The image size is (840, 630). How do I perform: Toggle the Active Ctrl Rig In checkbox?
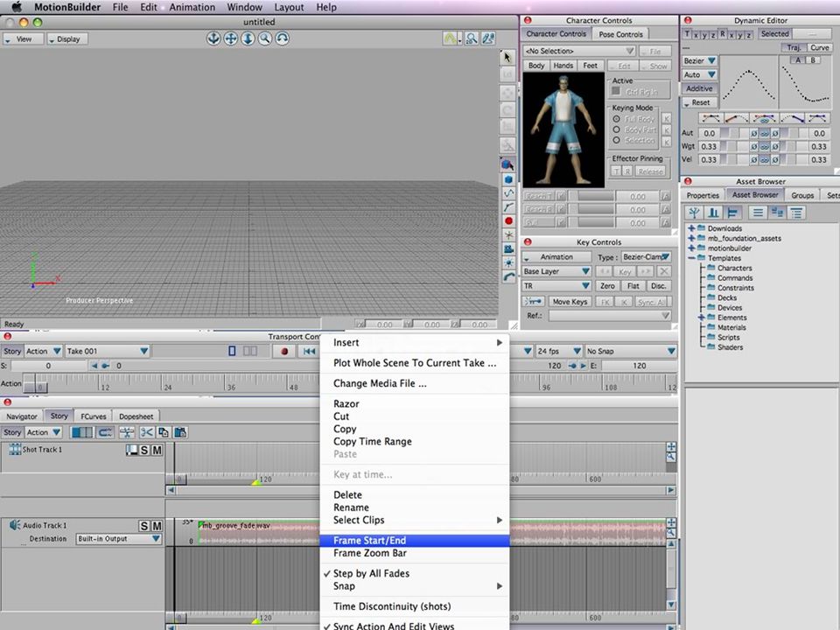(616, 91)
